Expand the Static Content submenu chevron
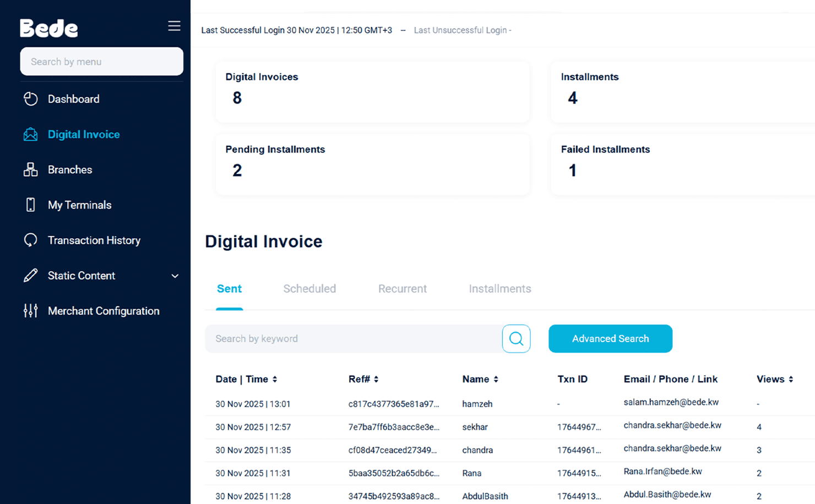Screen dimensions: 815x504 pos(175,276)
